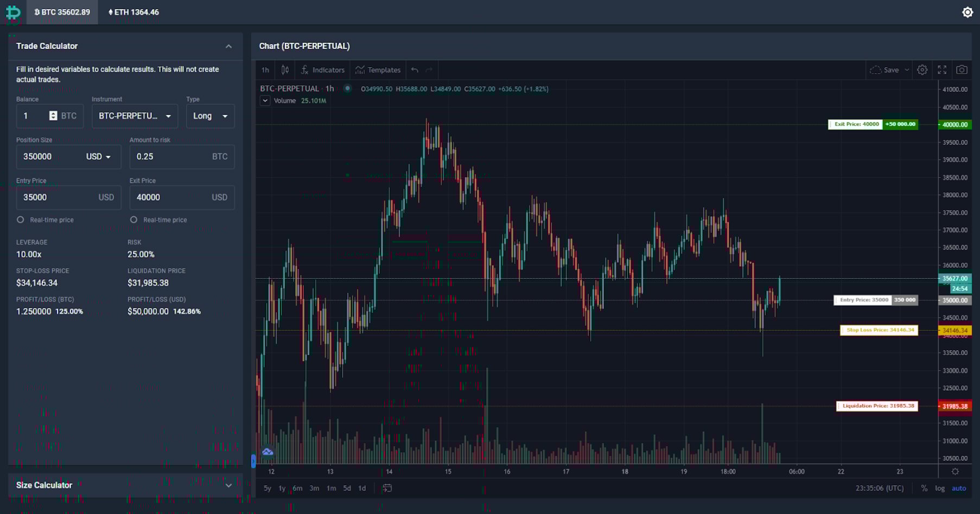
Task: Click the BTC-PERPETUAL symbol legend
Action: point(290,89)
